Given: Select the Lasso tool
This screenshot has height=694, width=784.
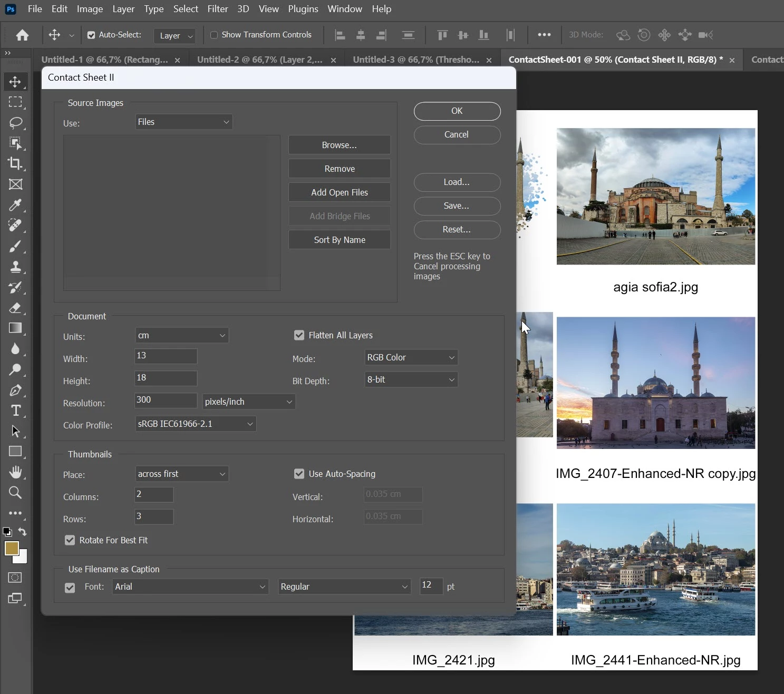Looking at the screenshot, I should coord(15,123).
